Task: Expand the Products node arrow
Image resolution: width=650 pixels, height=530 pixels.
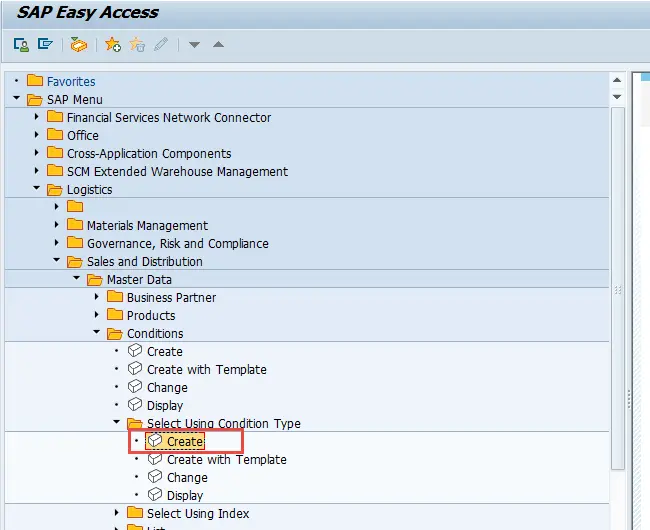Action: 97,315
